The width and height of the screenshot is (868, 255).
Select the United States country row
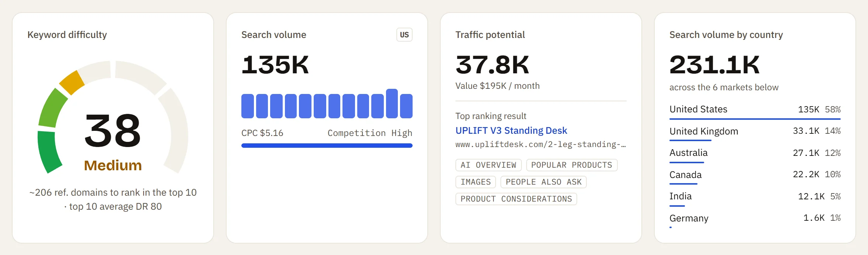pyautogui.click(x=755, y=112)
